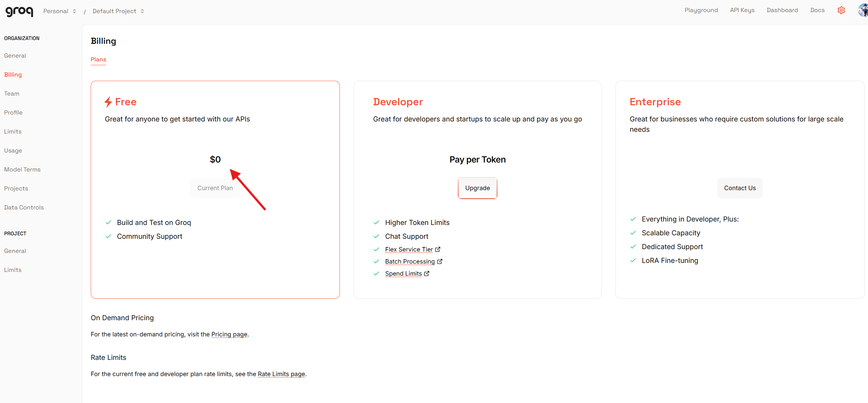Select the Plans tab

98,59
